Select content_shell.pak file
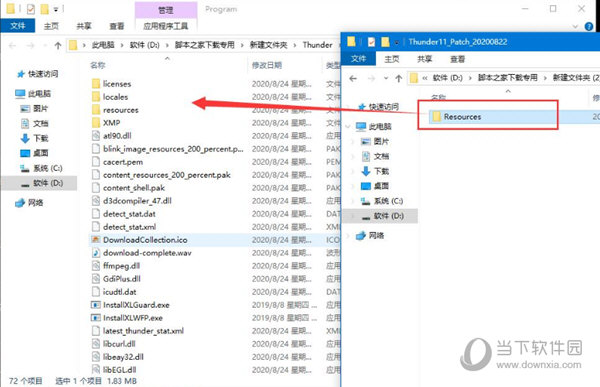 click(x=134, y=188)
